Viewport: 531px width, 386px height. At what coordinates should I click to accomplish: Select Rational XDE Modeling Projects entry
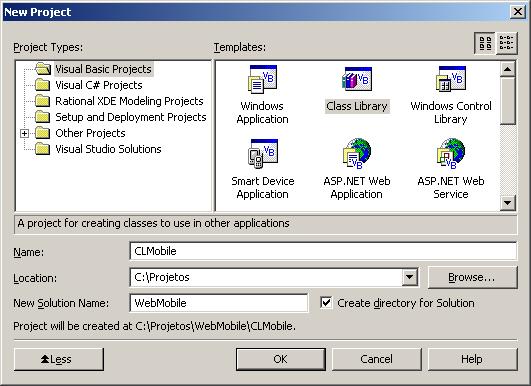click(x=129, y=101)
